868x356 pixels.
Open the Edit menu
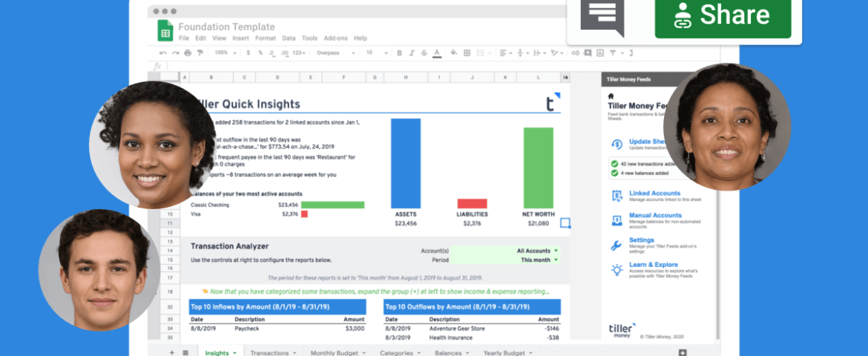200,39
